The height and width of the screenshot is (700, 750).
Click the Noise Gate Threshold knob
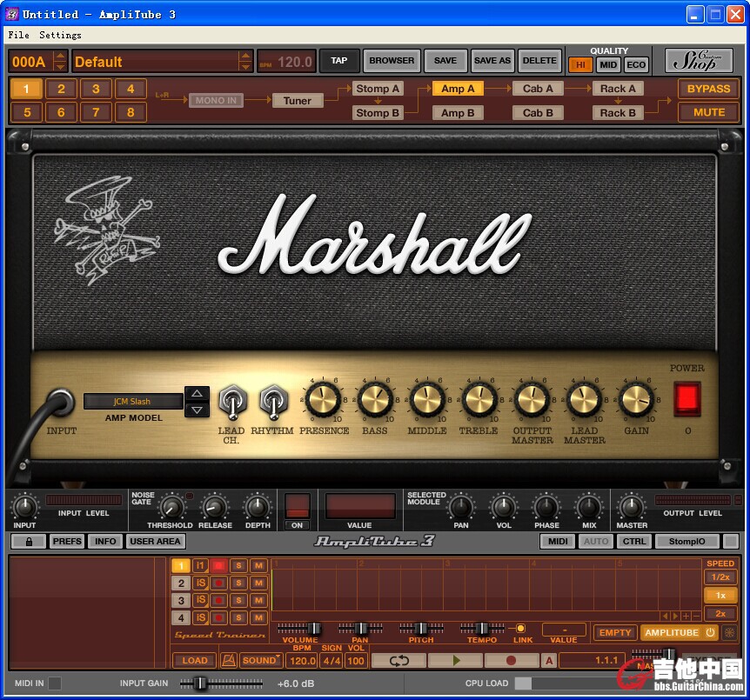(171, 507)
